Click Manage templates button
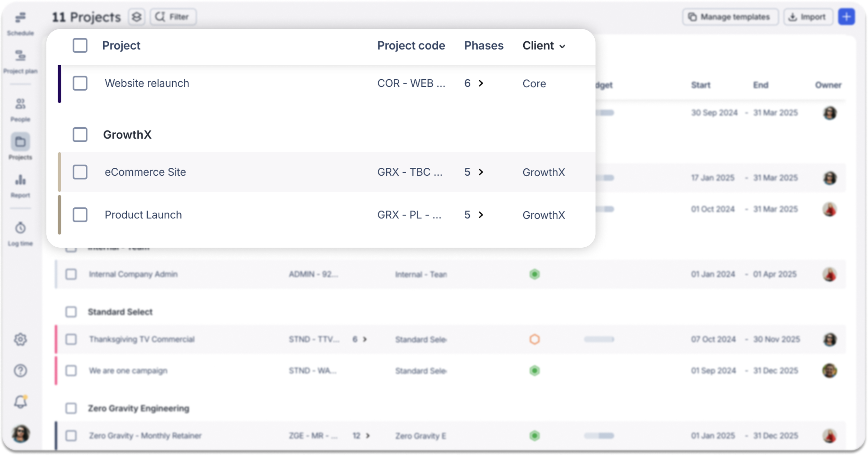 click(730, 17)
